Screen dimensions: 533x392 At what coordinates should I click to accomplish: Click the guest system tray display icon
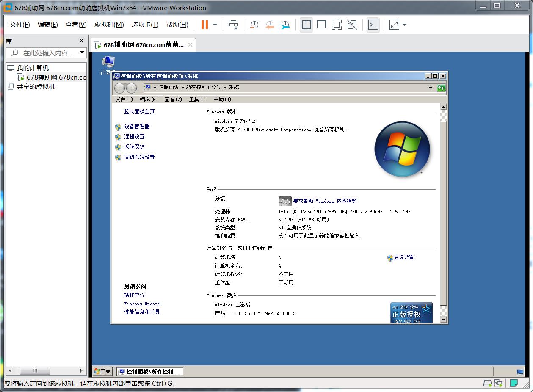520,372
